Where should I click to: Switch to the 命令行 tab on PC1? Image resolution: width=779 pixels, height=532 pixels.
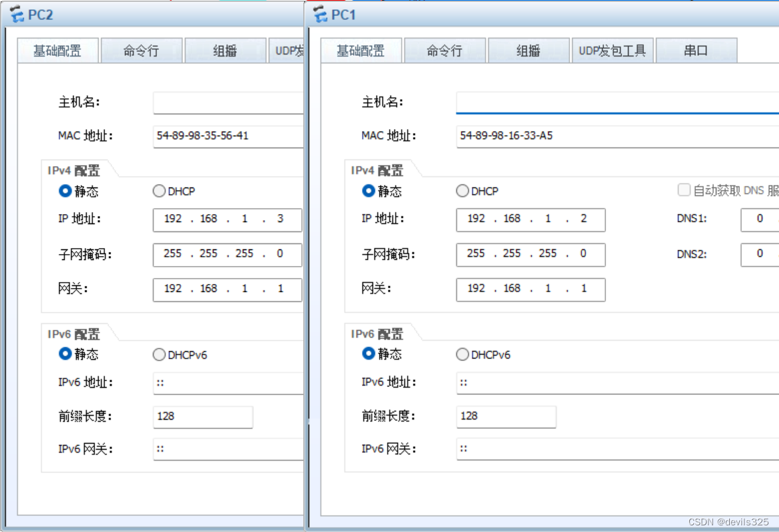[x=444, y=49]
